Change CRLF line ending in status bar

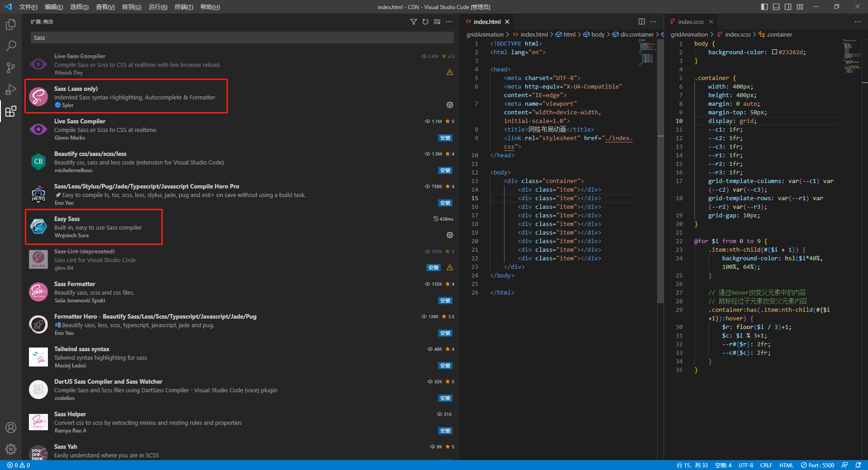[x=766, y=465]
